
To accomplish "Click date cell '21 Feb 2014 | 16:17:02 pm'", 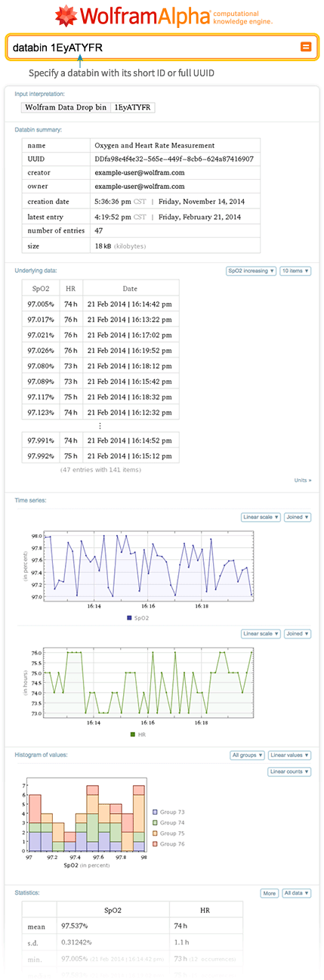I will (x=130, y=335).
